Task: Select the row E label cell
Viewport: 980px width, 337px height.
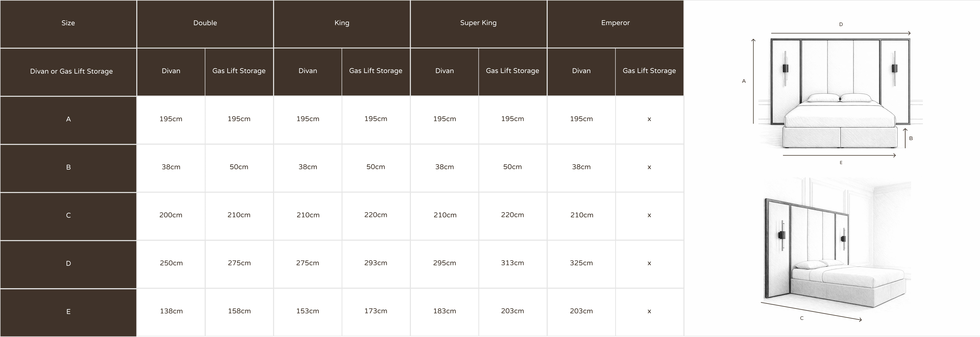Action: point(68,312)
